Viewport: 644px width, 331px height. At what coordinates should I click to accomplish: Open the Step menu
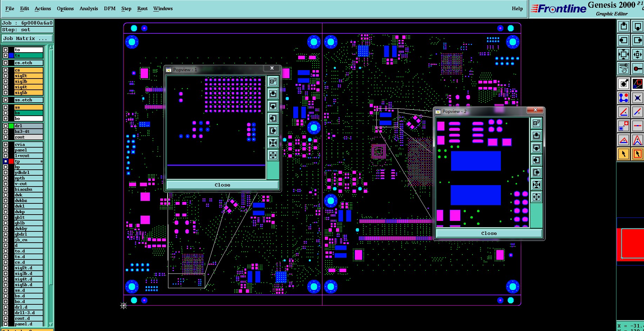coord(126,8)
